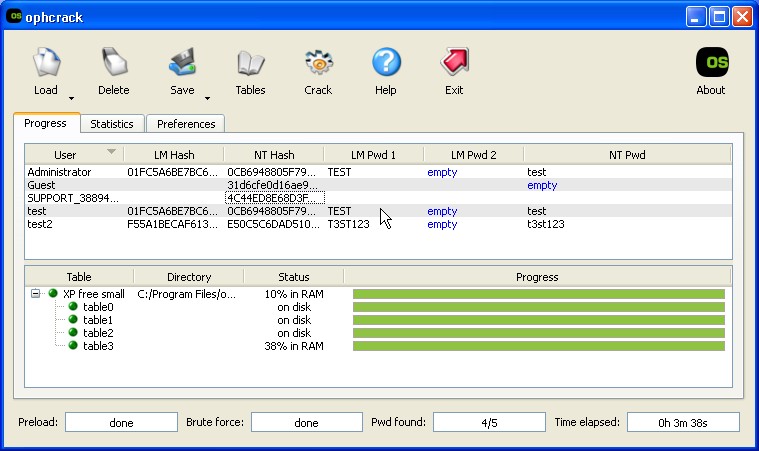Click E50C5C6DAD510... NT hash cell
759x451 pixels.
(273, 225)
